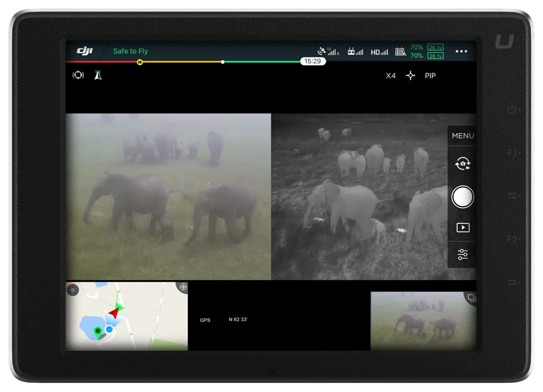
Task: Click the home point marker on flight bar
Action: pos(140,62)
